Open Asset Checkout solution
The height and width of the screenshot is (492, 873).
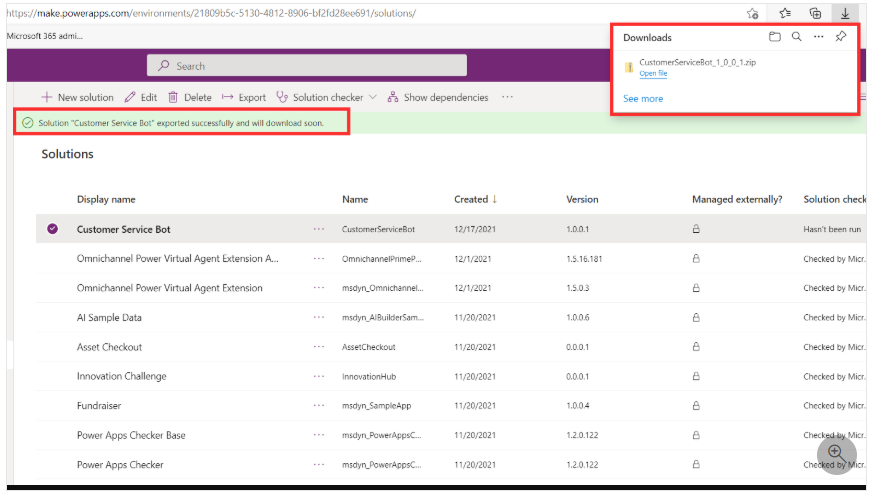point(109,347)
